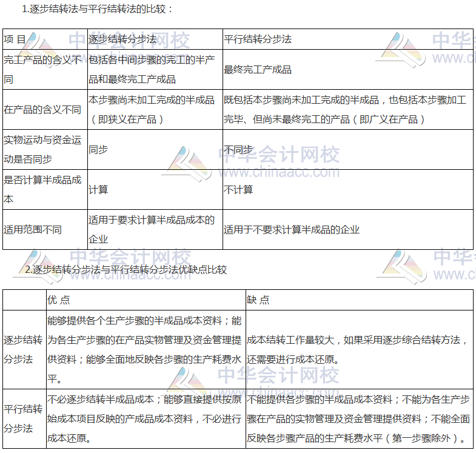Viewport: 476px width, 453px height.
Task: Select row label '适用范围不同'
Action: [45, 230]
